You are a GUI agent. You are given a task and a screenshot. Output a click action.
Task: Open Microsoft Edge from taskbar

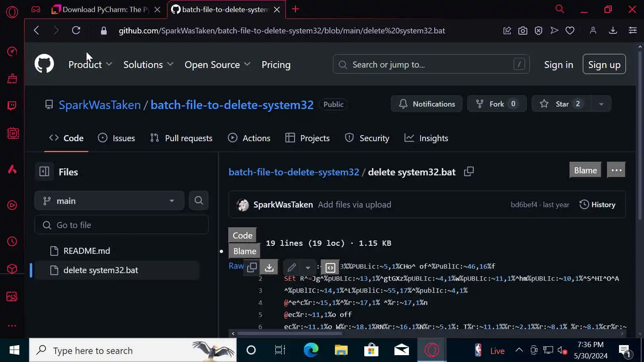(x=311, y=350)
